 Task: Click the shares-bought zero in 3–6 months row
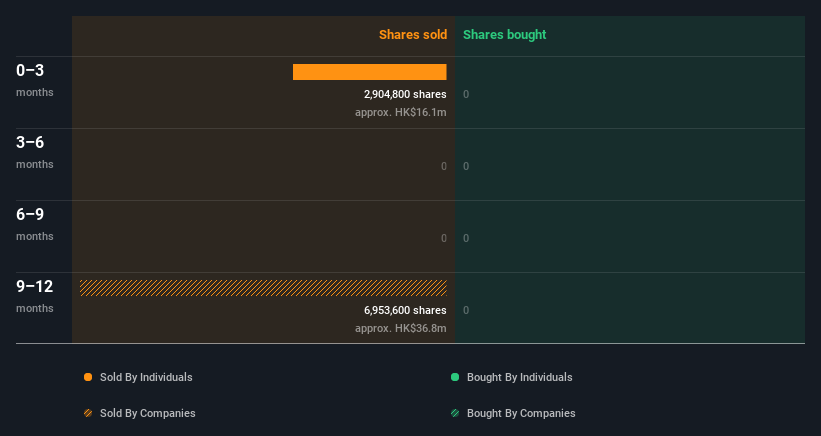(466, 166)
